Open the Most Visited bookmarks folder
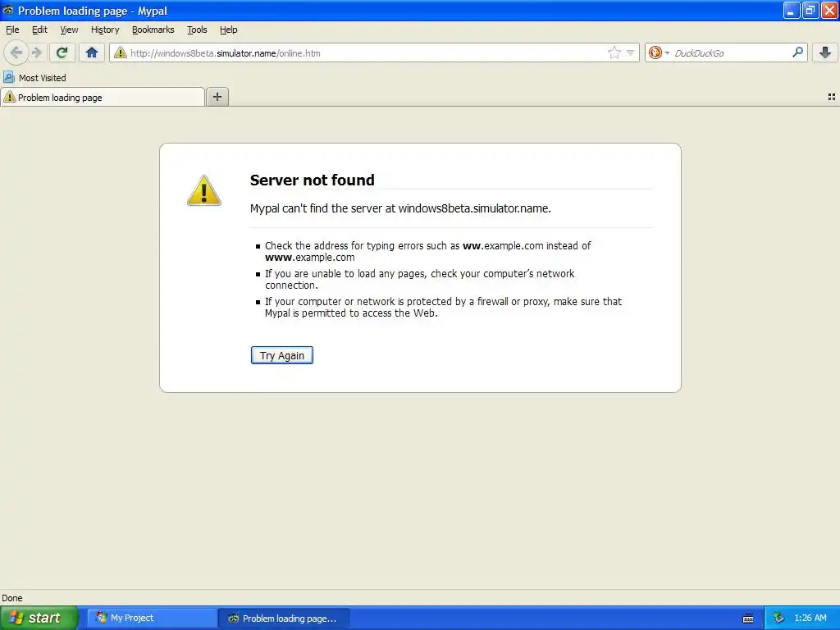The height and width of the screenshot is (630, 840). (34, 78)
